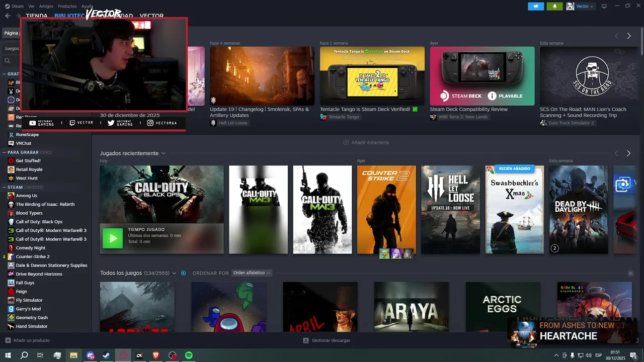Click the RuneScape game icon in sidebar
Viewport: 644px width, 362px height.
pos(11,135)
